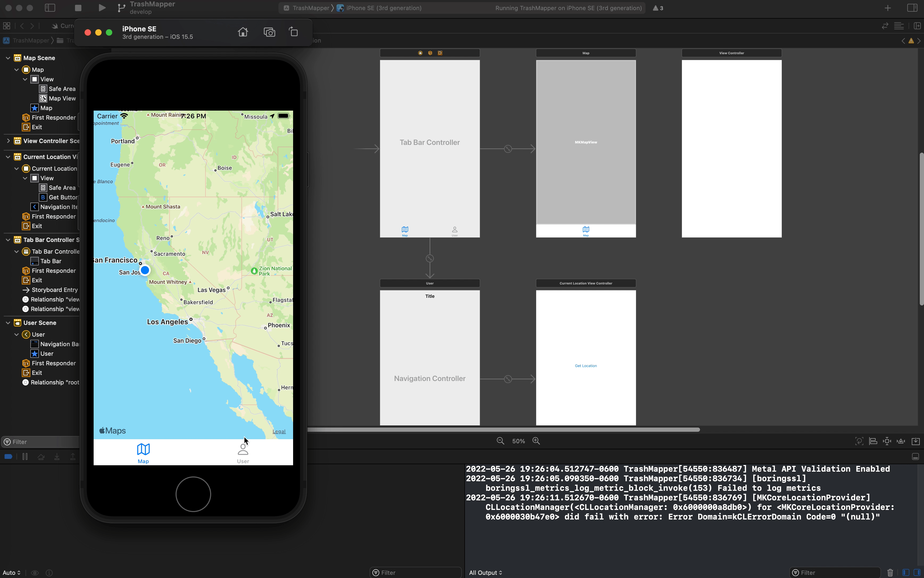This screenshot has height=578, width=924.
Task: Open the All Output dropdown
Action: [485, 573]
